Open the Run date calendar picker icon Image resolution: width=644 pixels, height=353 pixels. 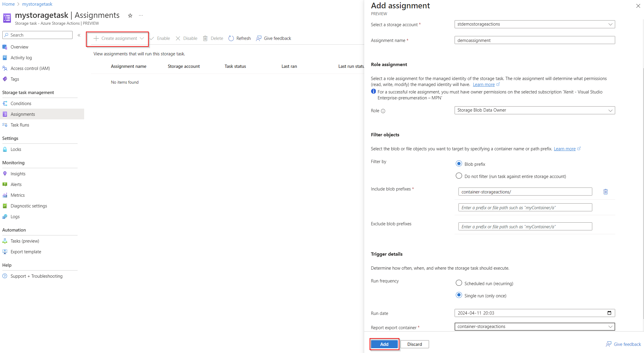pyautogui.click(x=609, y=313)
